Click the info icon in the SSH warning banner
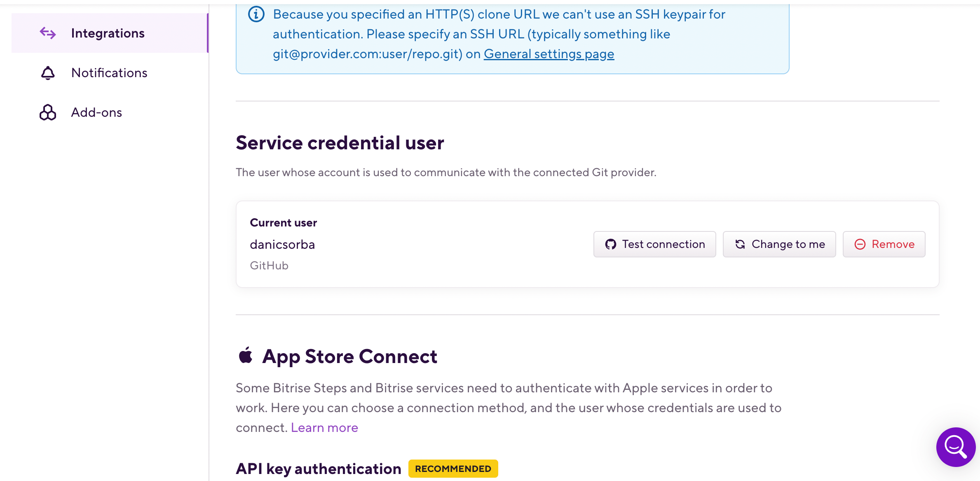Screen dimensions: 980x481 coord(256,14)
